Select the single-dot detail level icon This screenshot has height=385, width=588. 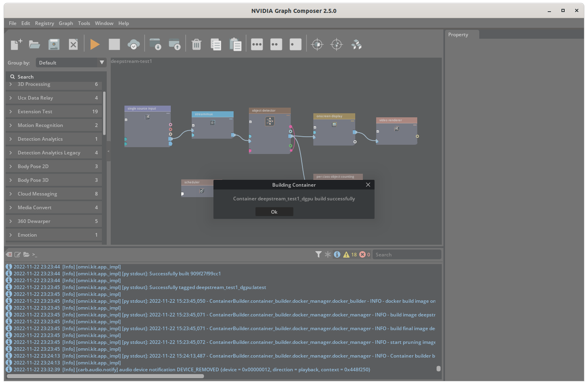click(x=296, y=44)
